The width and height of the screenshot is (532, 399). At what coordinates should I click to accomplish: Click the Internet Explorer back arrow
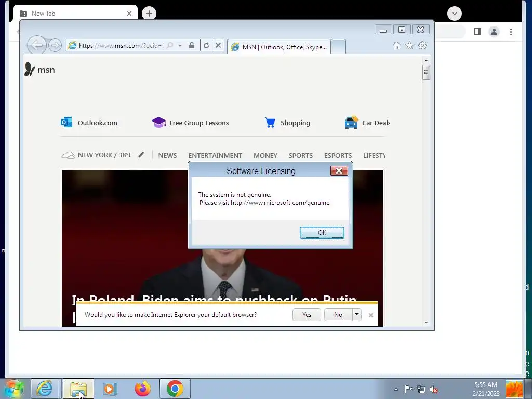37,45
